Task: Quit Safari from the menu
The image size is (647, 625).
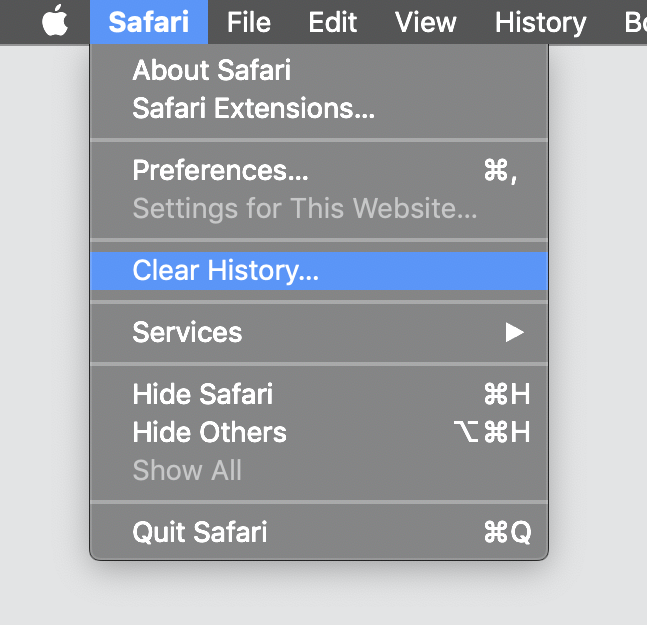Action: [319, 532]
